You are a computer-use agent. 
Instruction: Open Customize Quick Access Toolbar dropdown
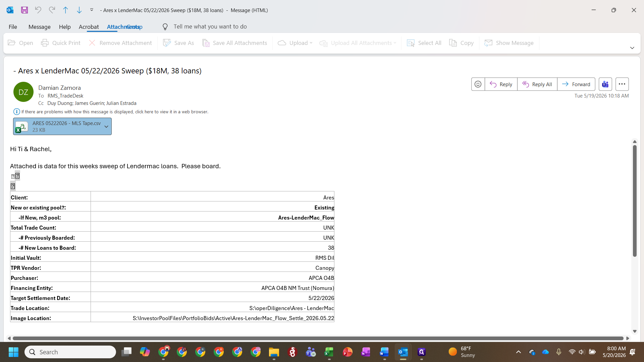point(92,10)
